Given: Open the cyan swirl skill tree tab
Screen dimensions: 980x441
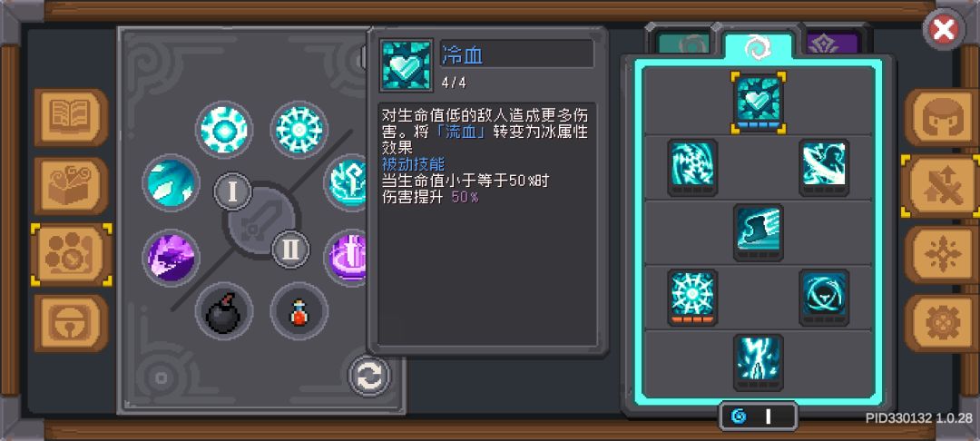Looking at the screenshot, I should (x=758, y=45).
